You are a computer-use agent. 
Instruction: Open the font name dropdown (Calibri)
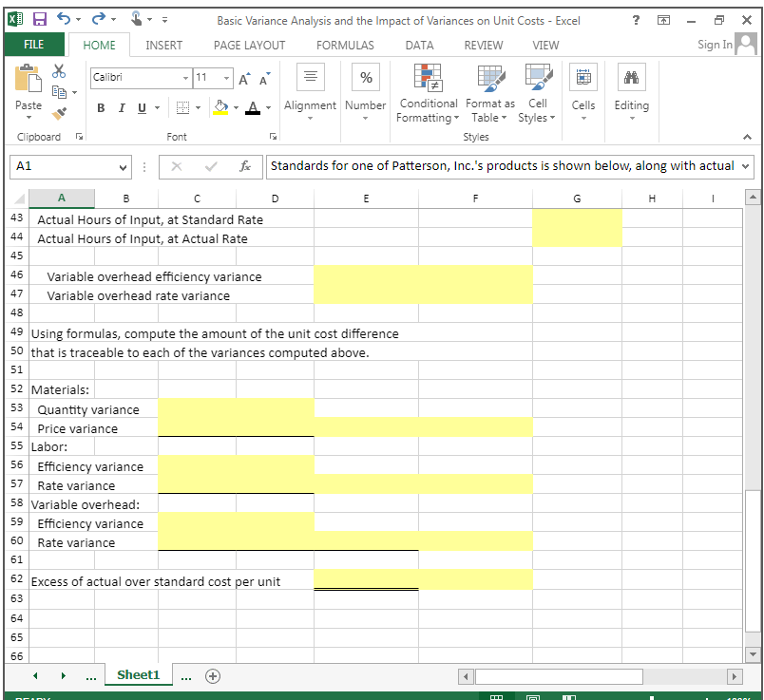pyautogui.click(x=185, y=77)
